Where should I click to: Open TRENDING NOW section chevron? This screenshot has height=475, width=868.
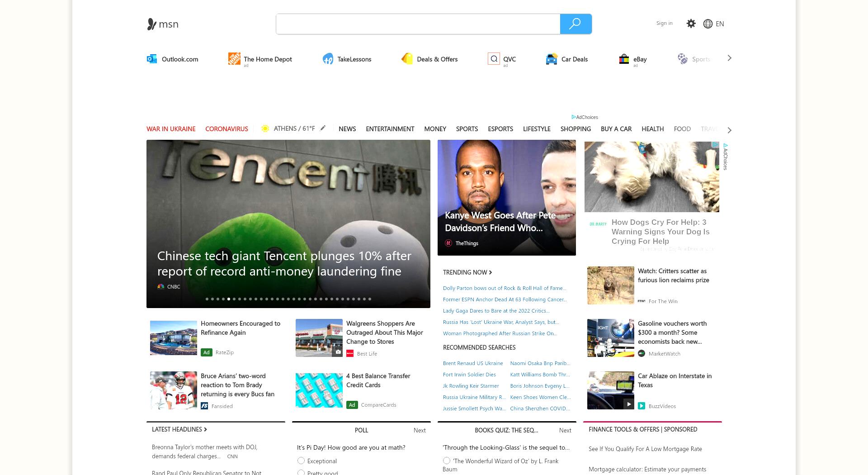pos(491,272)
